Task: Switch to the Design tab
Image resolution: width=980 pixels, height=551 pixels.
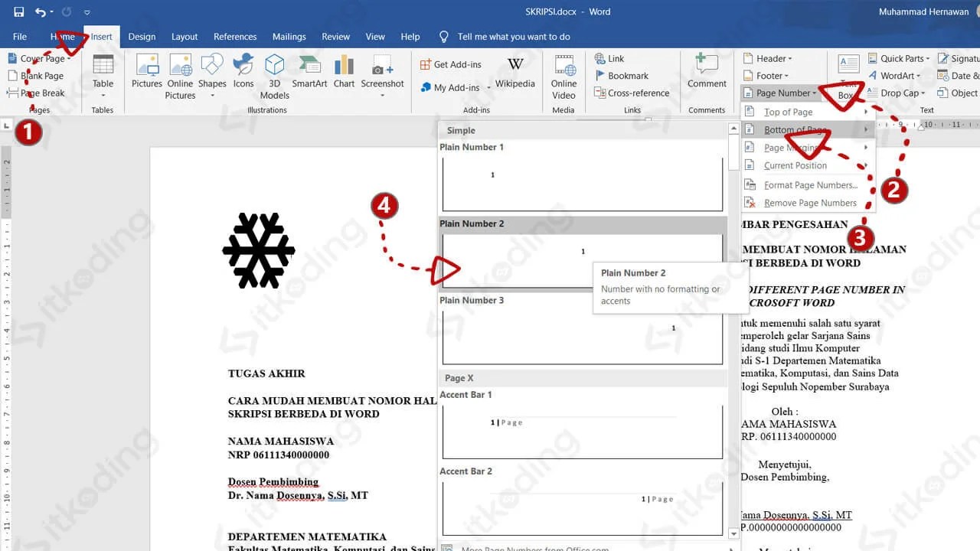Action: (142, 37)
